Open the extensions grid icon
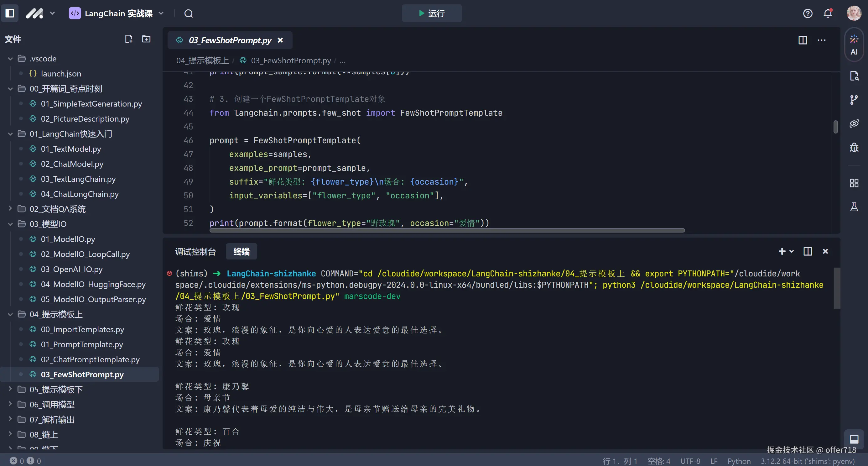The height and width of the screenshot is (466, 868). click(x=854, y=183)
